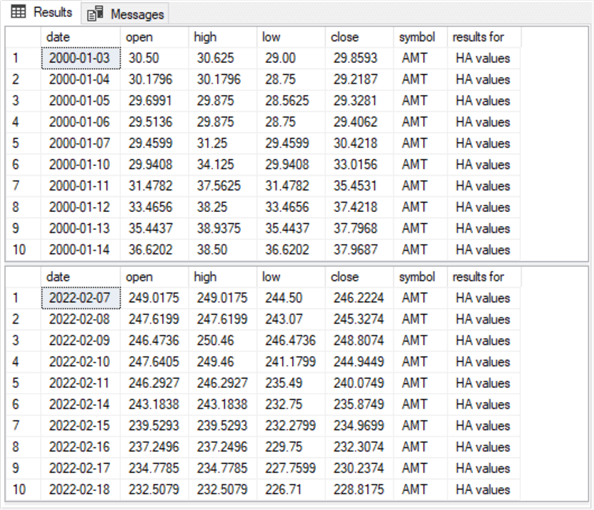This screenshot has height=510, width=594.
Task: Select the date cell 2022-02-10
Action: click(81, 362)
